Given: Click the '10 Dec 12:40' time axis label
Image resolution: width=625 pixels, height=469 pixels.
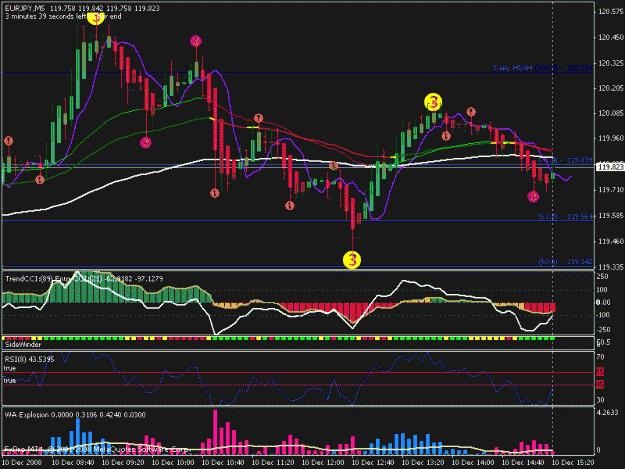Looking at the screenshot, I should coord(373,463).
